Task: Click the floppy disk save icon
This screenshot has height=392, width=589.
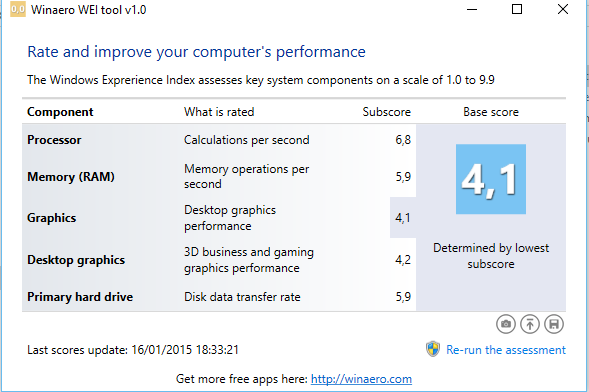Action: pyautogui.click(x=554, y=324)
